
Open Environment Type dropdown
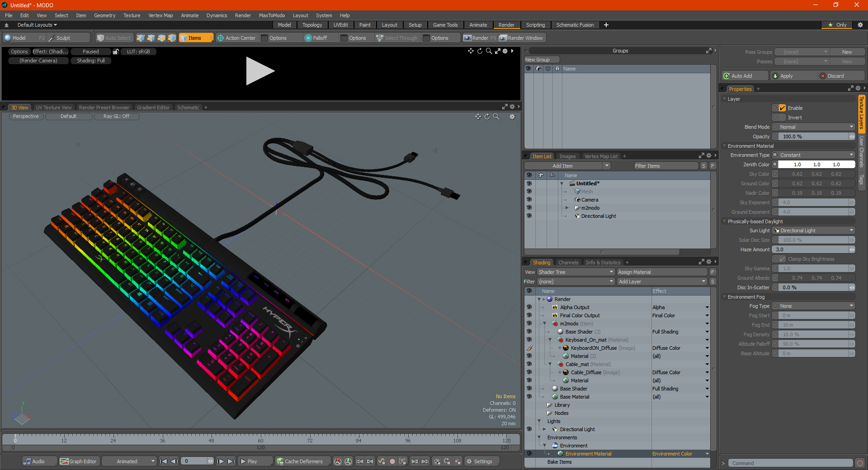point(816,155)
